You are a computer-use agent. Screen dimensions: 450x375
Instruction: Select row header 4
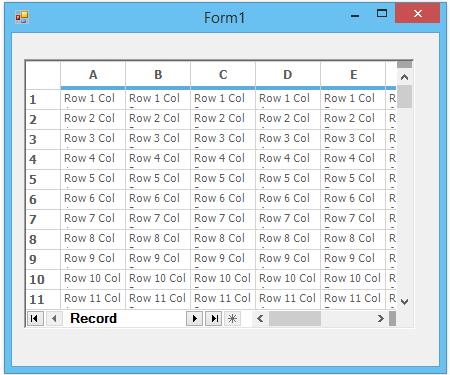click(43, 159)
